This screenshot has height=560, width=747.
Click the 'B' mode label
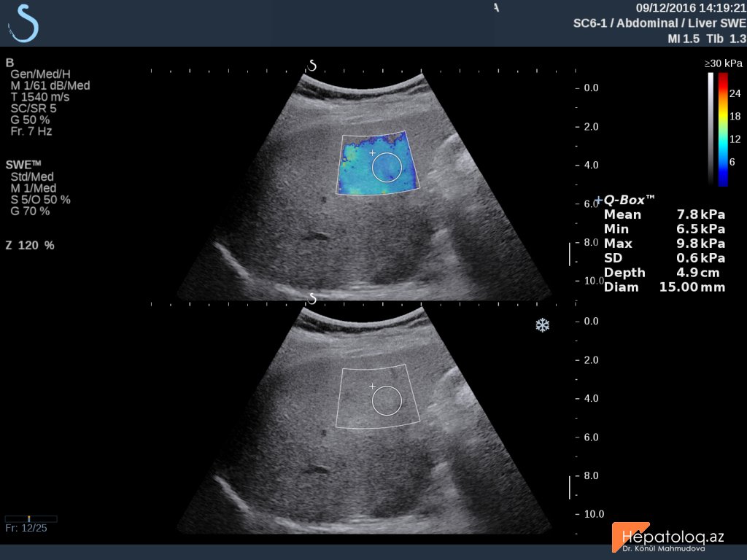point(9,63)
